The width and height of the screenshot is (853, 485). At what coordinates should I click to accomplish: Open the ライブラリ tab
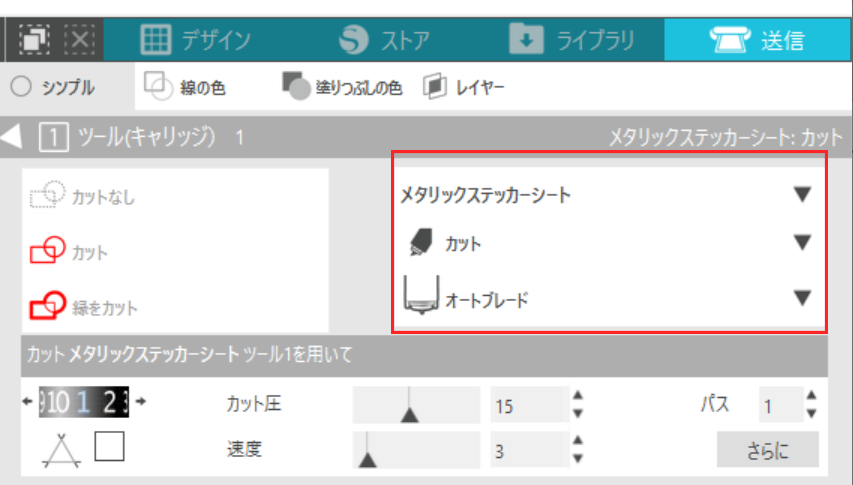572,40
